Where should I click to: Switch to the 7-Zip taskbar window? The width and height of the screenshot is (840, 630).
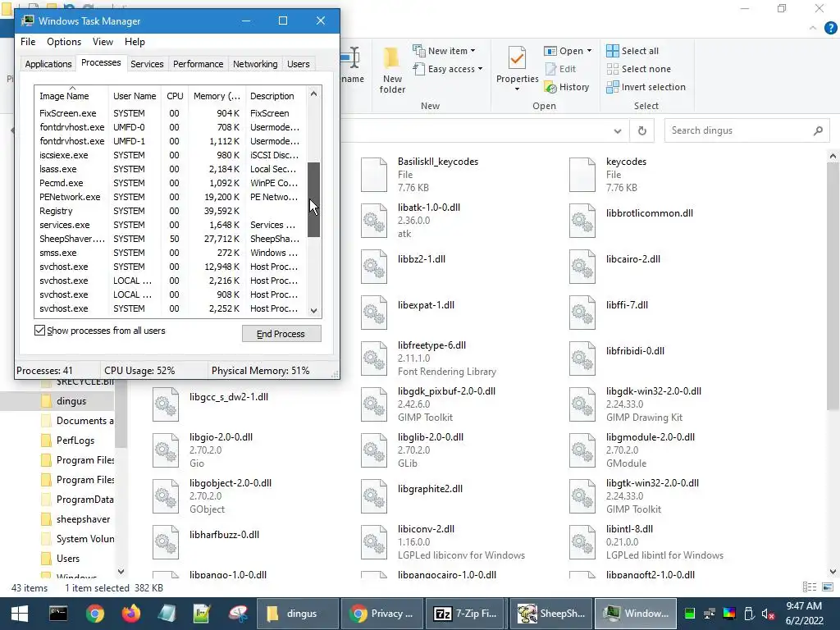(465, 614)
